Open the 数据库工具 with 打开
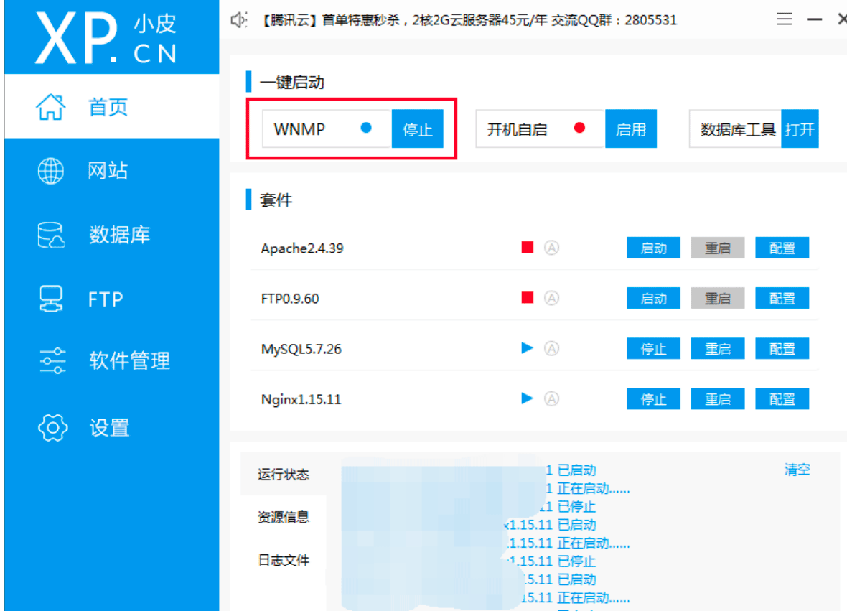The image size is (847, 616). [800, 129]
